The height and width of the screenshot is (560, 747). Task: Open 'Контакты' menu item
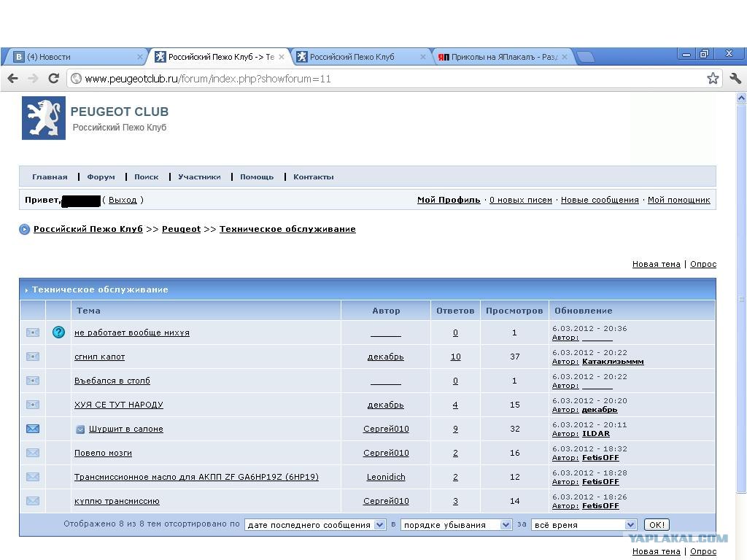[313, 177]
